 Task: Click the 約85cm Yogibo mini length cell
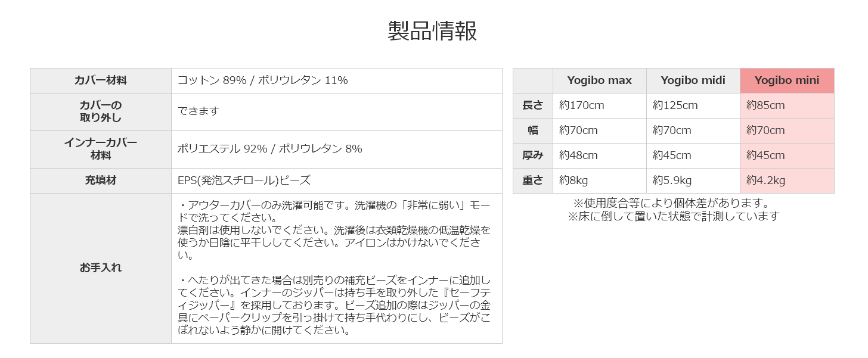[x=787, y=105]
